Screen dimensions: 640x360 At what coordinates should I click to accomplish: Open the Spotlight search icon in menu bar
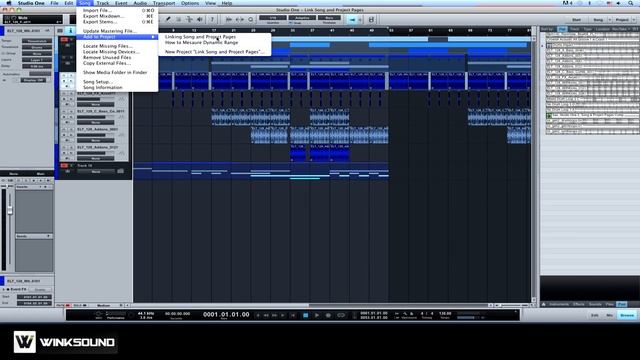coord(631,3)
